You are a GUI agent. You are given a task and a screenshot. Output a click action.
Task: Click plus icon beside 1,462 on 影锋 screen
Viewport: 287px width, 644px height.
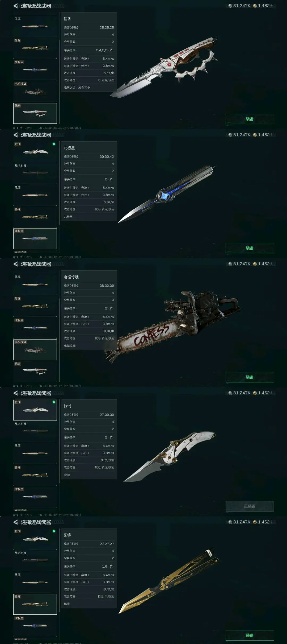(272, 522)
